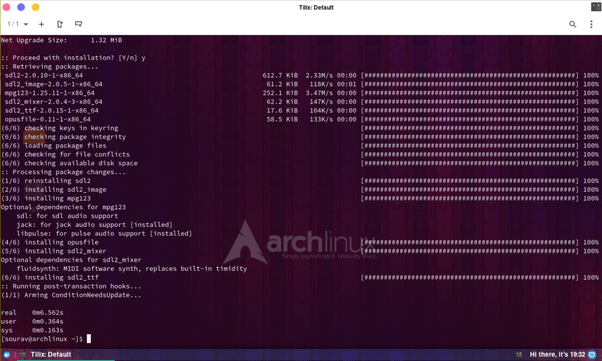602x361 pixels.
Task: Click the (4/6) installing opusfile line
Action: 50,242
